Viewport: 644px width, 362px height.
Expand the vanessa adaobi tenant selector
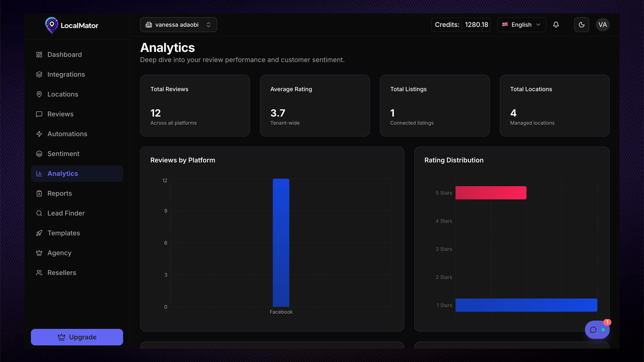178,24
